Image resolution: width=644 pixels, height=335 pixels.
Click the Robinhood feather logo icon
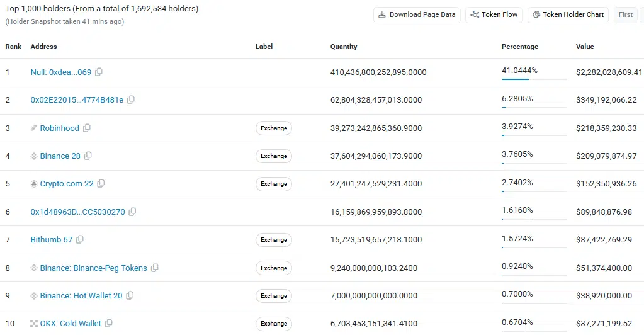pyautogui.click(x=33, y=128)
